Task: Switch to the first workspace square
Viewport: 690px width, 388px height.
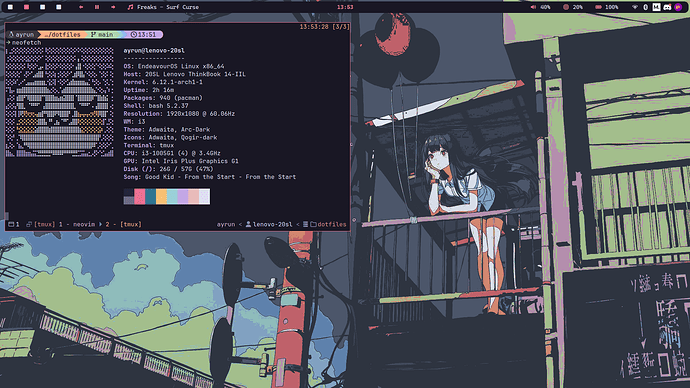Action: [10, 7]
